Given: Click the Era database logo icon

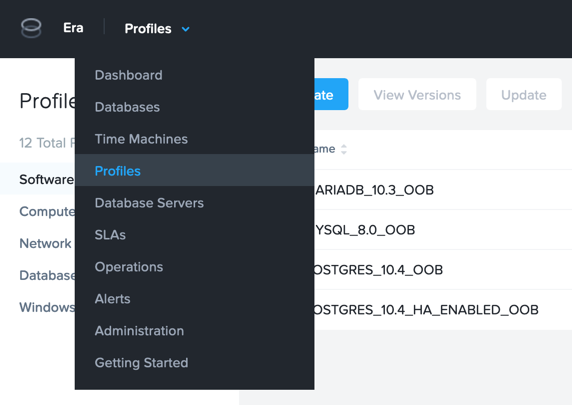Looking at the screenshot, I should (x=31, y=28).
